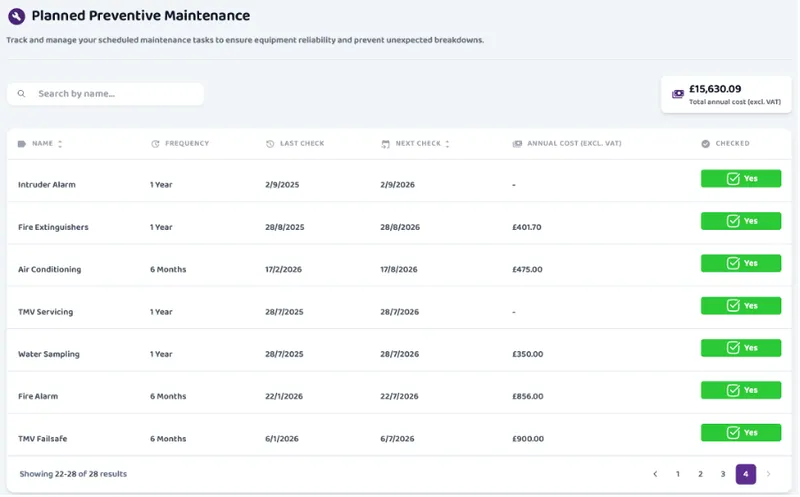Click the clock icon beside Frequency header

[155, 144]
